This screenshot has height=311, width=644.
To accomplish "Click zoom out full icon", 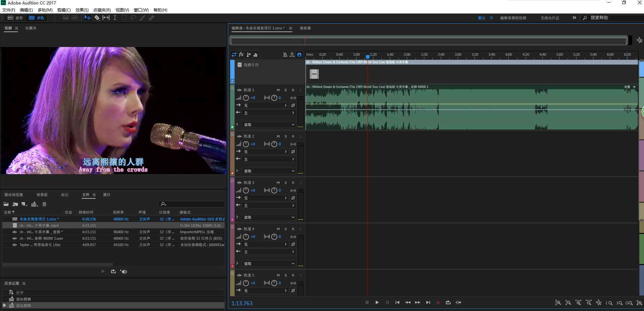I will pyautogui.click(x=599, y=303).
